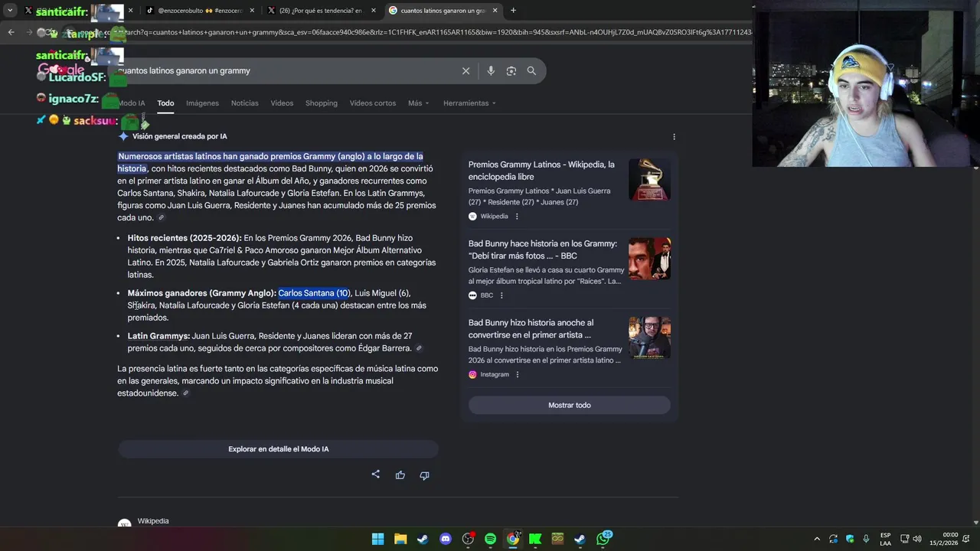980x551 pixels.
Task: Start a voice search with the microphone icon
Action: click(x=491, y=70)
